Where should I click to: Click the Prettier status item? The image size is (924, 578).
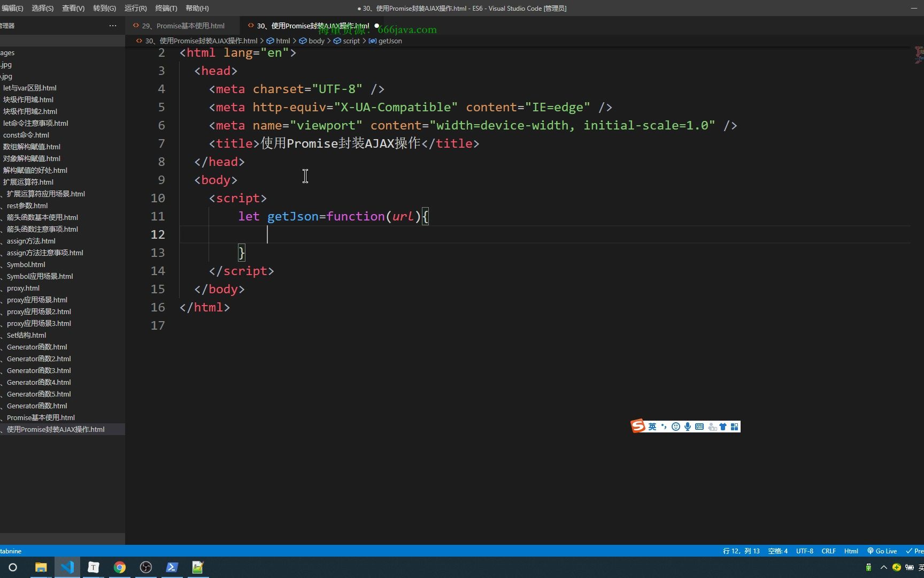click(x=915, y=551)
